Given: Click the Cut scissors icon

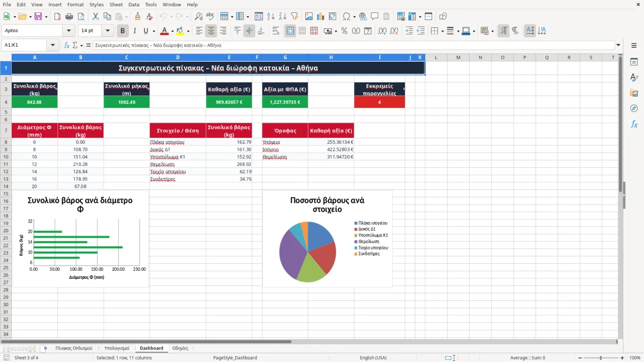Looking at the screenshot, I should click(95, 17).
